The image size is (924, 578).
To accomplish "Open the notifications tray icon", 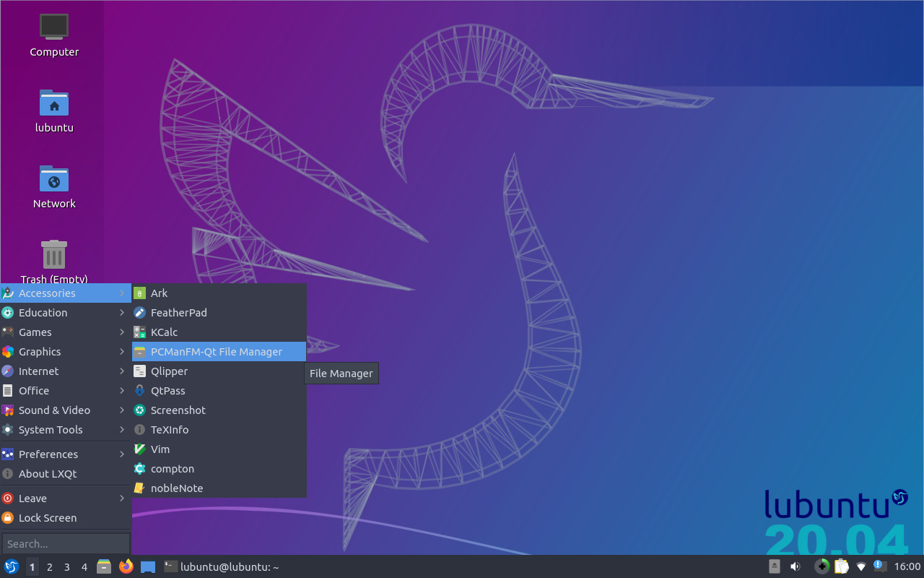I will click(879, 566).
